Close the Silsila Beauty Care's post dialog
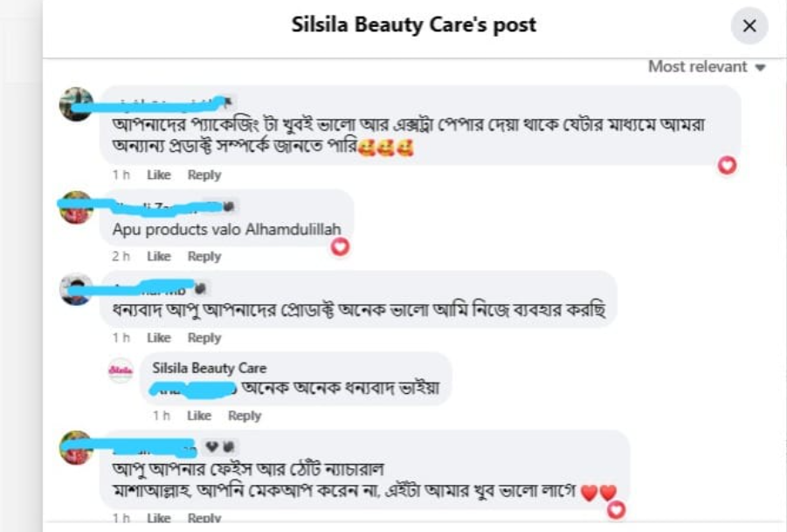The image size is (787, 532). click(749, 26)
